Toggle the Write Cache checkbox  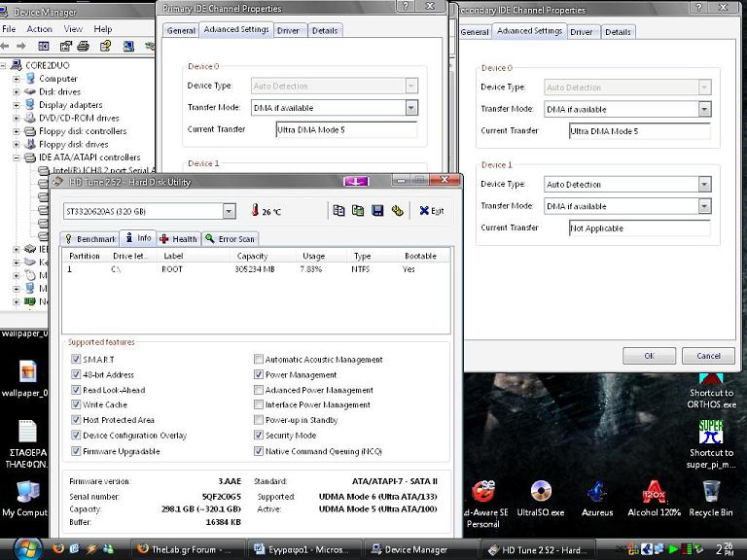pos(76,404)
